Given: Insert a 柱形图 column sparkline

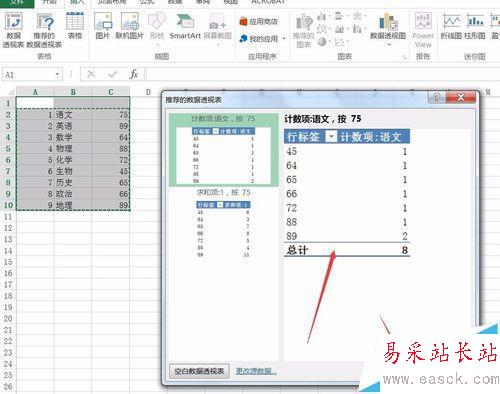Looking at the screenshot, I should (475, 26).
